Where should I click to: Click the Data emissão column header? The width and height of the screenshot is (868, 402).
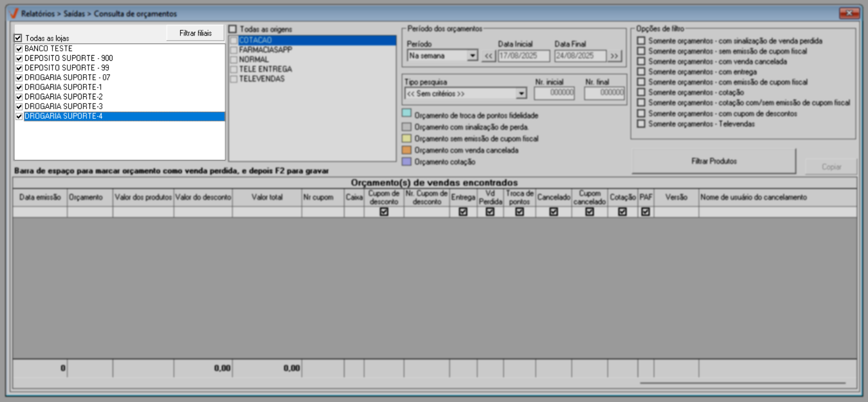(40, 198)
